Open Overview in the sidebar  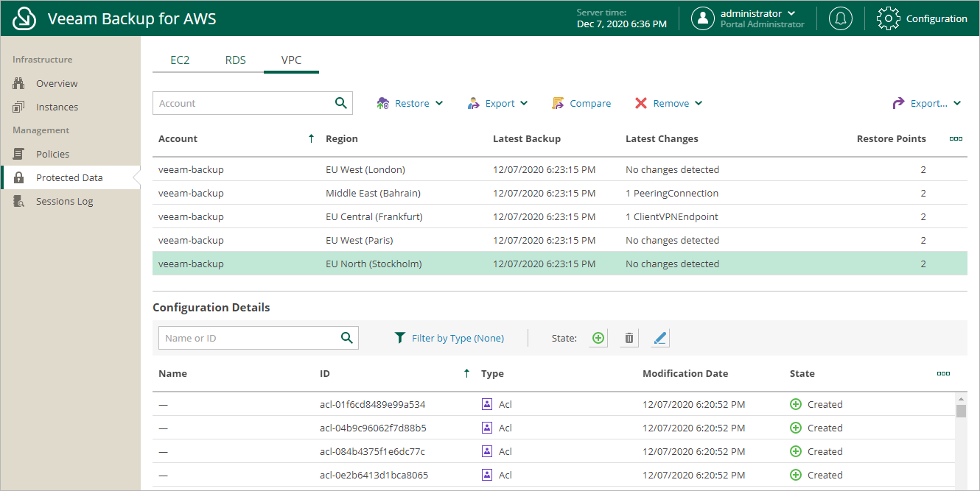click(x=57, y=84)
